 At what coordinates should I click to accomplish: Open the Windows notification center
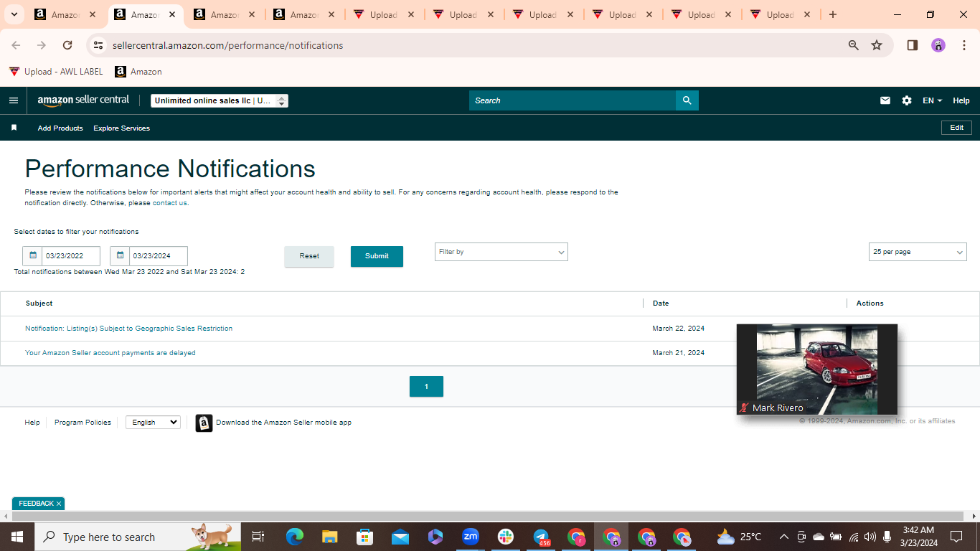tap(956, 537)
